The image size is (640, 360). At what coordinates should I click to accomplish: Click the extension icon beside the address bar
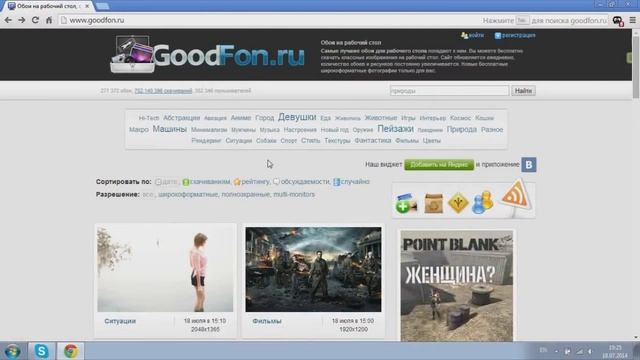tap(618, 20)
